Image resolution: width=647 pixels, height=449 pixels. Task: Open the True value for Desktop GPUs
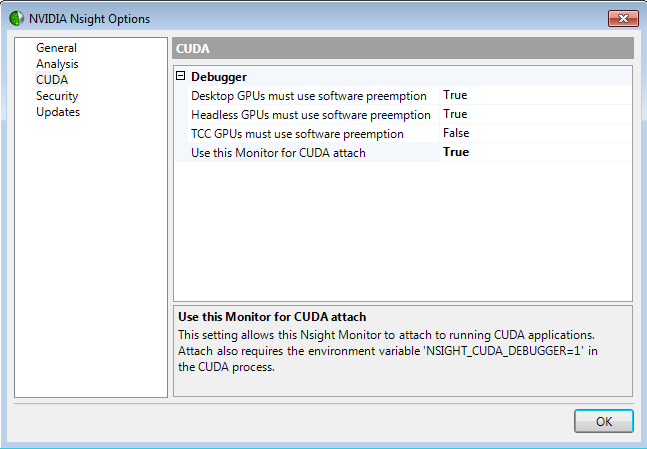point(455,95)
